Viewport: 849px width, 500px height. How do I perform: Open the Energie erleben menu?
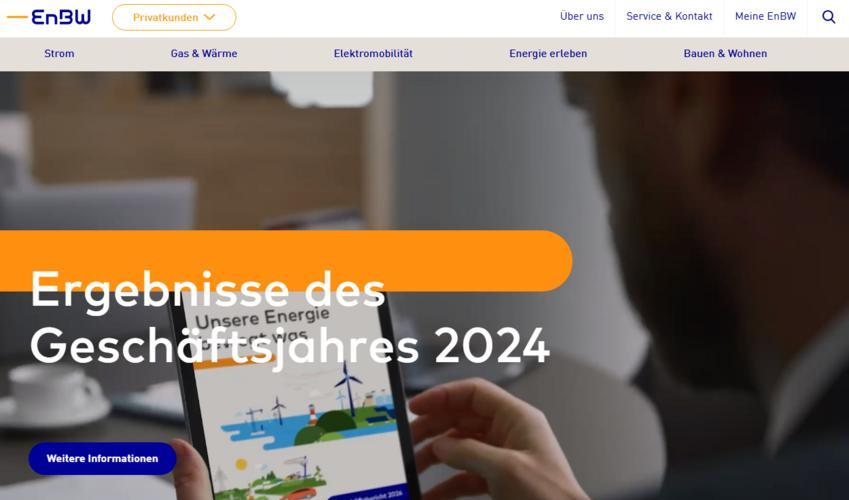tap(548, 54)
